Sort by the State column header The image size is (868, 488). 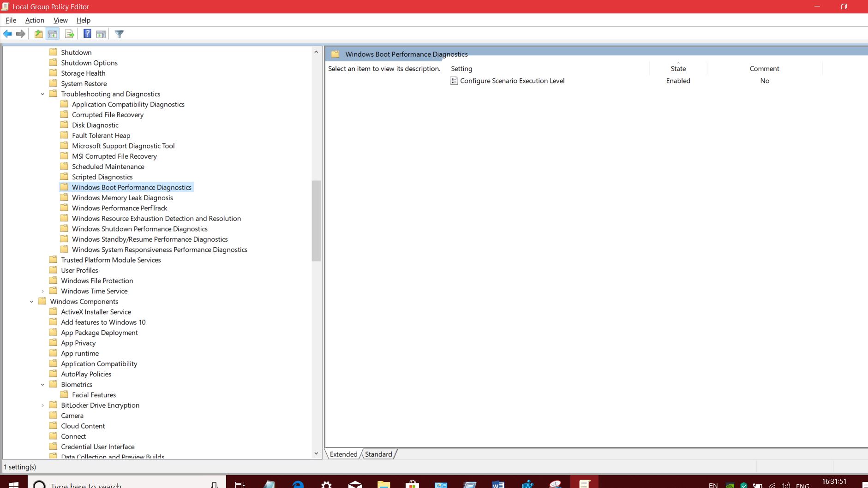tap(678, 69)
